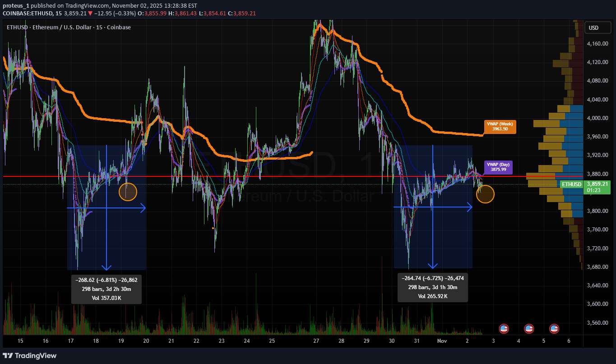
Task: Select the right measurement box showing −264.74
Action: click(x=432, y=287)
